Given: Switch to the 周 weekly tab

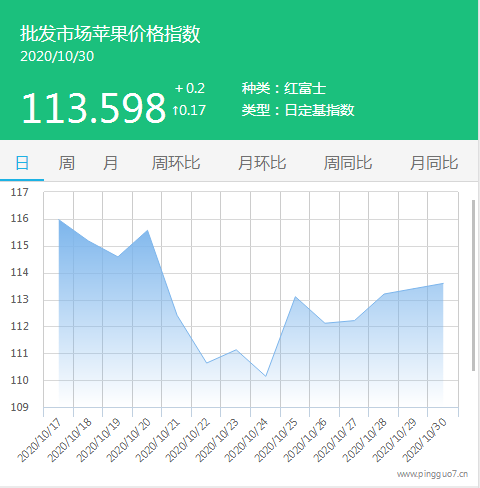Looking at the screenshot, I should pos(67,163).
